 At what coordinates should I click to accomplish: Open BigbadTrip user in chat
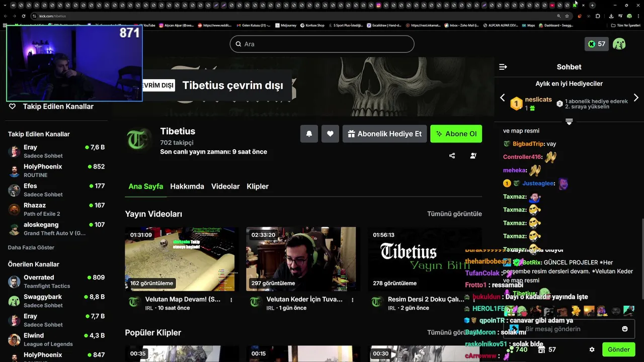pyautogui.click(x=528, y=144)
